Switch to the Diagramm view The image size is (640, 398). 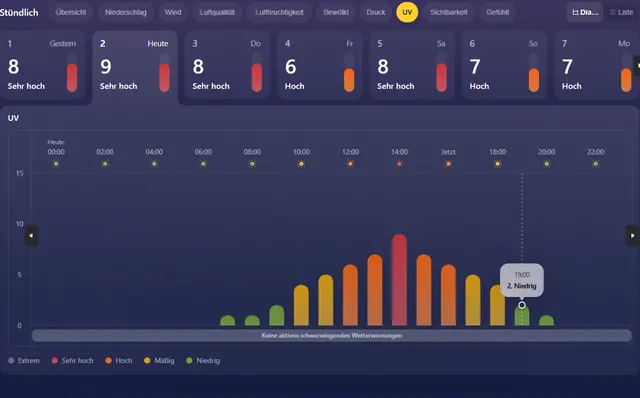click(584, 12)
